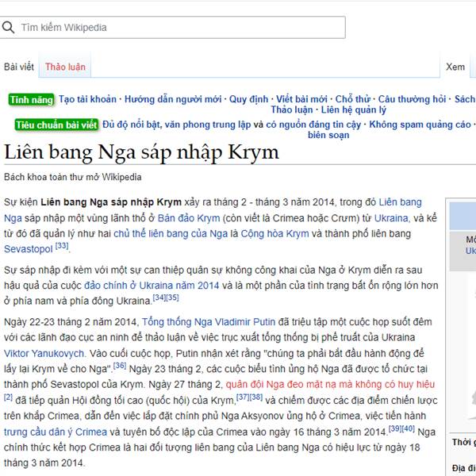The image size is (476, 476).
Task: Jump to footnote reference [35]
Action: click(172, 297)
